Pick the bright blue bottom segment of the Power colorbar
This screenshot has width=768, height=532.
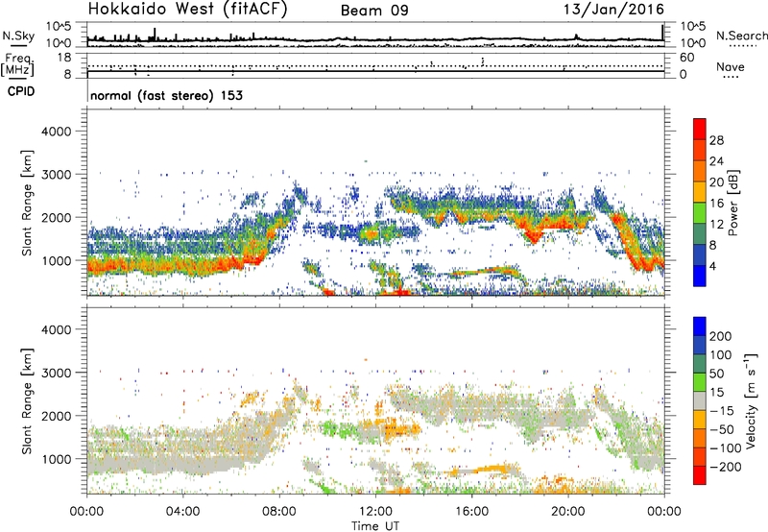coord(700,276)
